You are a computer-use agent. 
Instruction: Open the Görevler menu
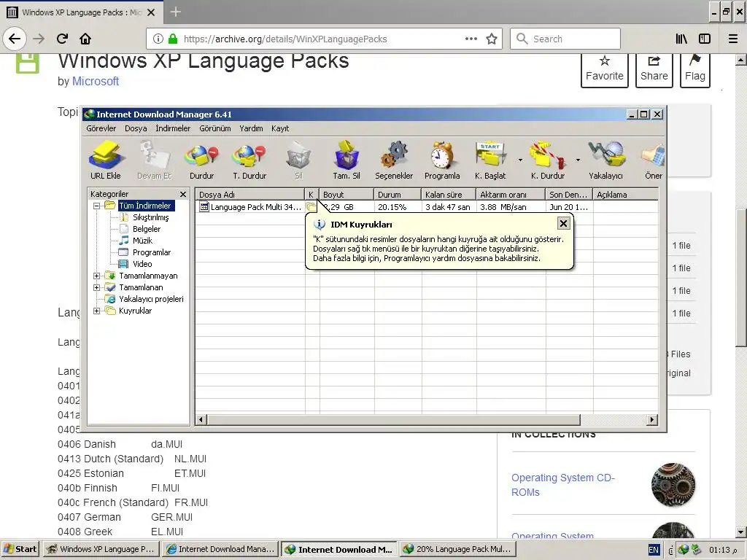click(x=101, y=128)
